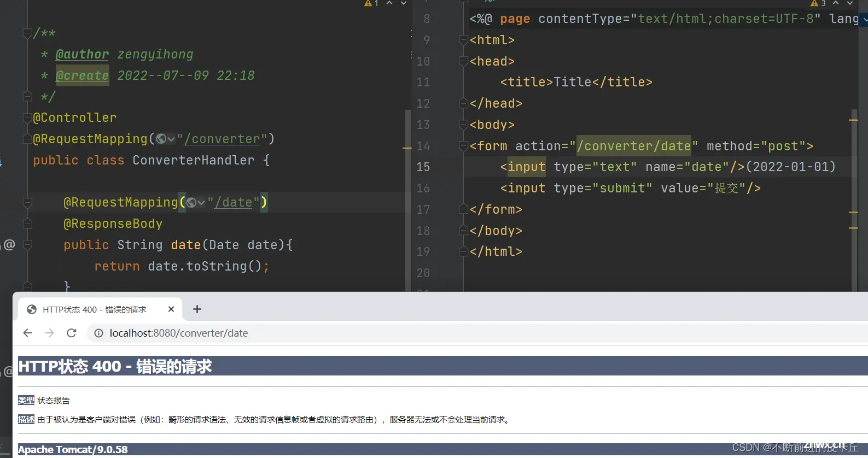
Task: Collapse the <head> tag fold in JSP
Action: click(463, 61)
